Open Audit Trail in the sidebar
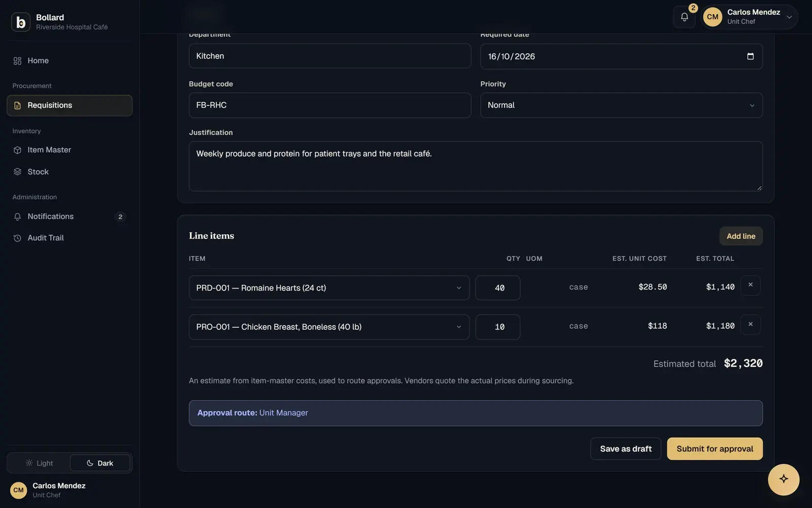 [x=70, y=238]
